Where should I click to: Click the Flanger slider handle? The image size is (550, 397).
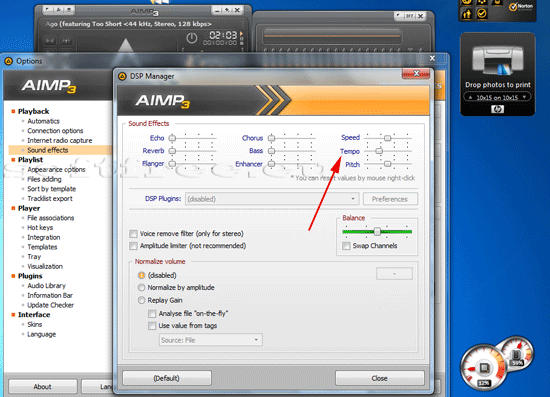pyautogui.click(x=172, y=164)
